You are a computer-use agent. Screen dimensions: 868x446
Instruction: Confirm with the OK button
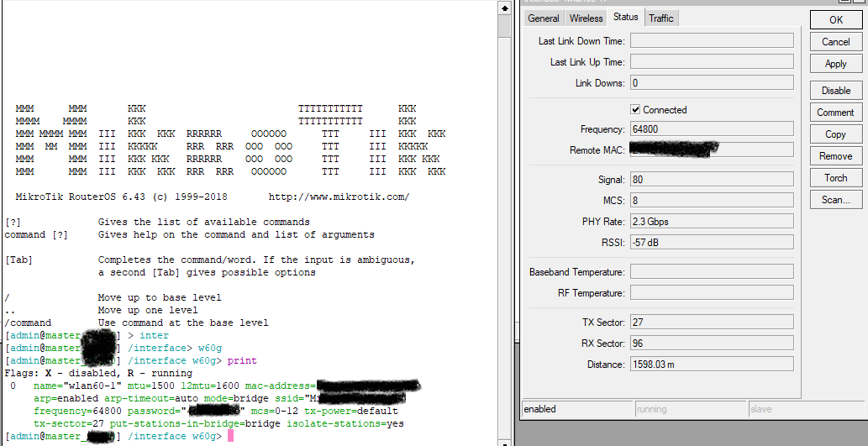(836, 19)
